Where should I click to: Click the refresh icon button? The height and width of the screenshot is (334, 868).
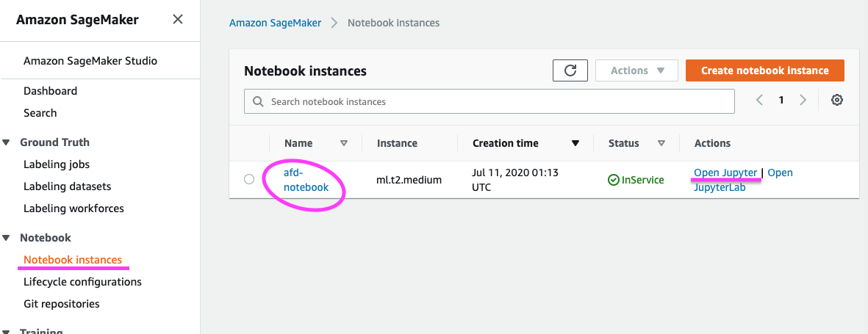pos(570,70)
